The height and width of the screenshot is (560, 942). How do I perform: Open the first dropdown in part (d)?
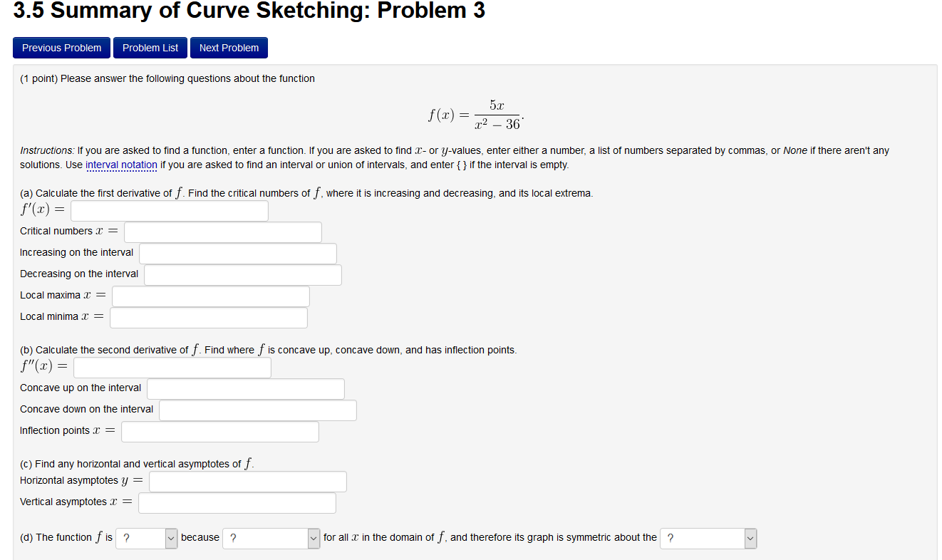coord(146,538)
